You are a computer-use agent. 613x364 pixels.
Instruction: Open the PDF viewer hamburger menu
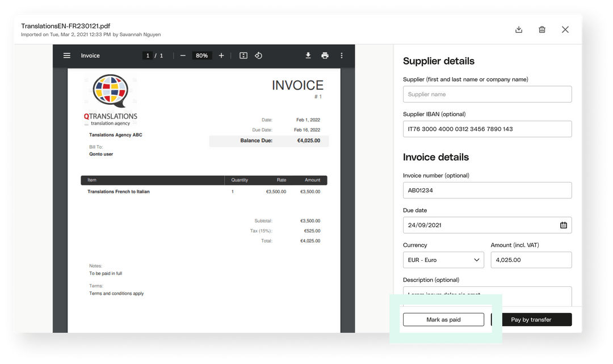point(67,56)
